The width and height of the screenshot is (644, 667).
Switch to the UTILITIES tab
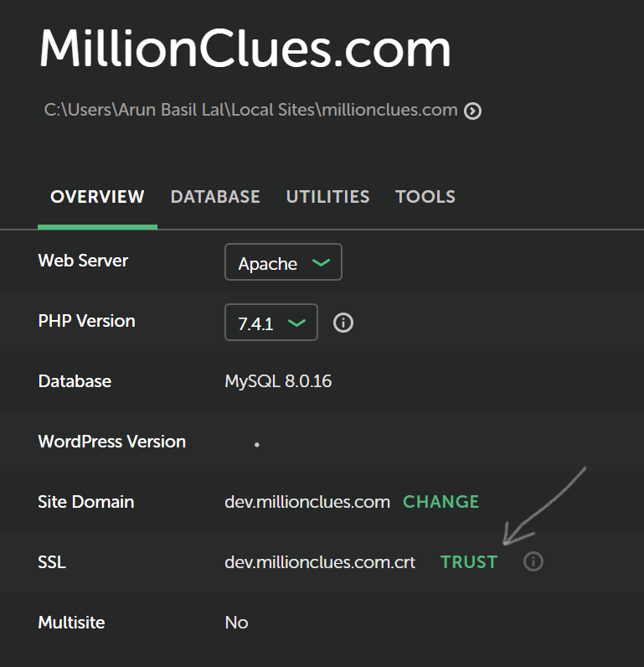coord(327,197)
